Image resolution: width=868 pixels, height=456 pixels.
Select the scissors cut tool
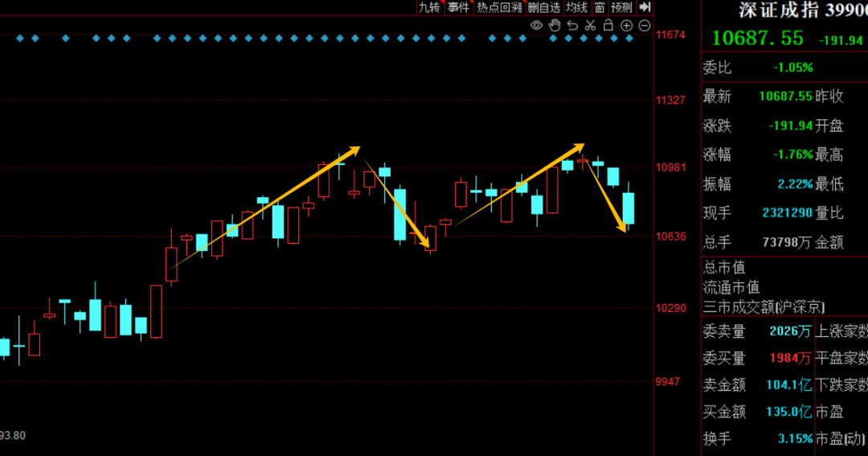pos(590,26)
